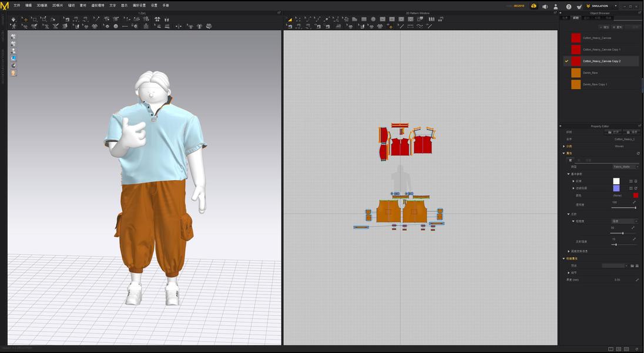Open the user account icon
The image size is (644, 353).
[x=556, y=6]
